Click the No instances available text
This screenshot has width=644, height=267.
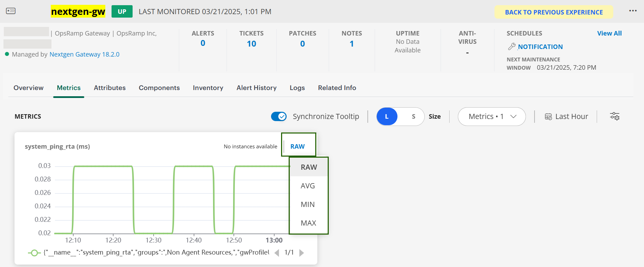point(250,147)
